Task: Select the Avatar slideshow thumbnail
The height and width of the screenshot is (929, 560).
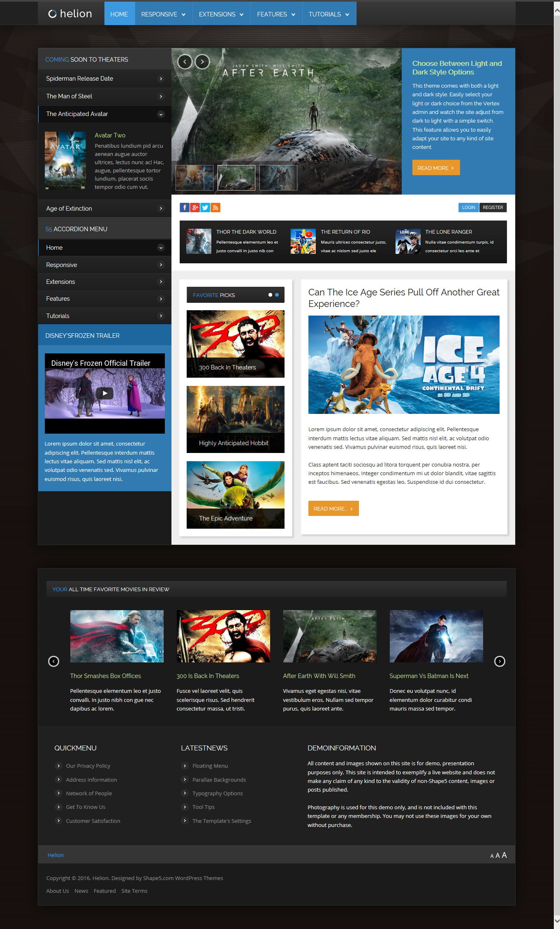Action: point(194,178)
